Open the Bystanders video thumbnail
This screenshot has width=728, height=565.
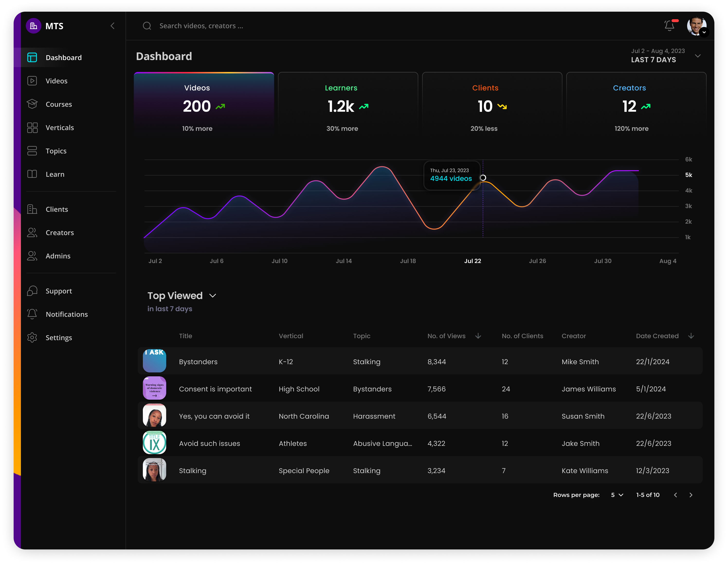154,361
